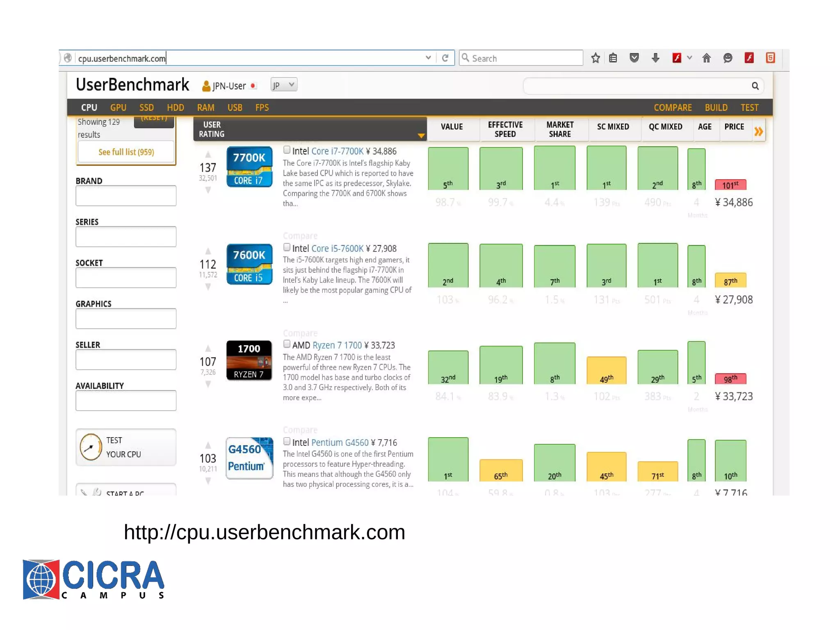The image size is (840, 630).
Task: Open the GRAPHICS filter box
Action: [126, 319]
